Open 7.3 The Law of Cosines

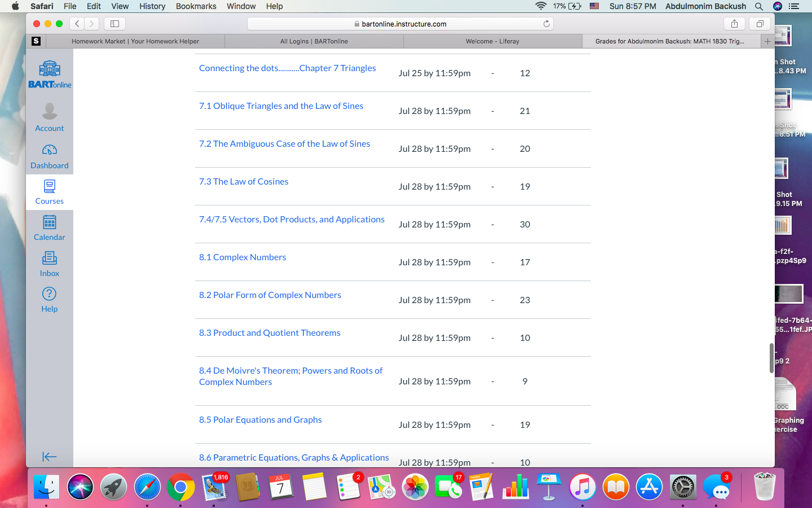244,181
